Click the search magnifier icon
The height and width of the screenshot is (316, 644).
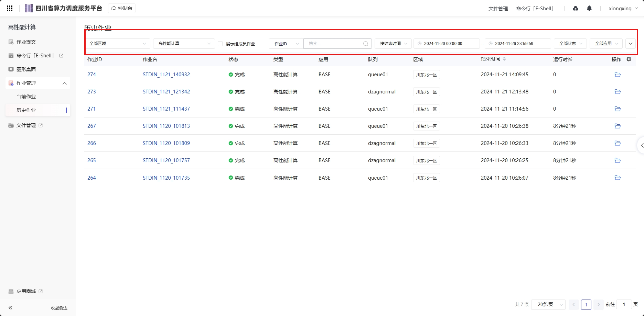366,44
